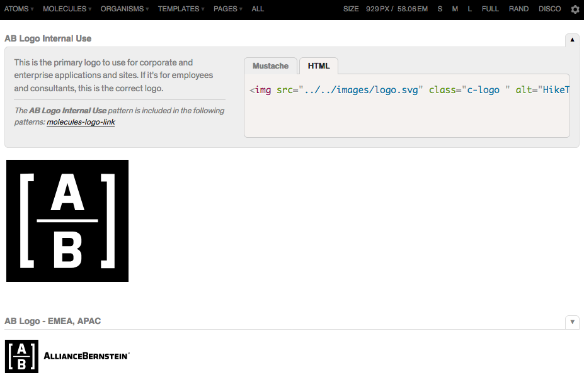This screenshot has width=584, height=392.
Task: Collapse the AB Logo Internal Use info panel
Action: coord(573,40)
